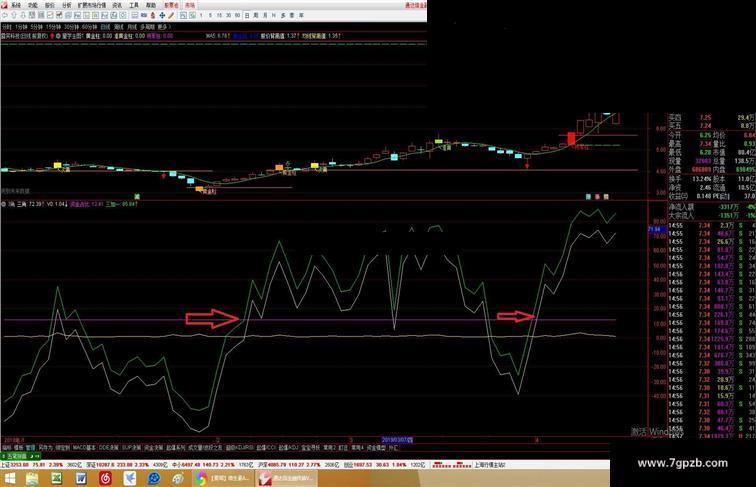Click the 管理 tab at bottom left
Image resolution: width=756 pixels, height=487 pixels.
tap(30, 447)
